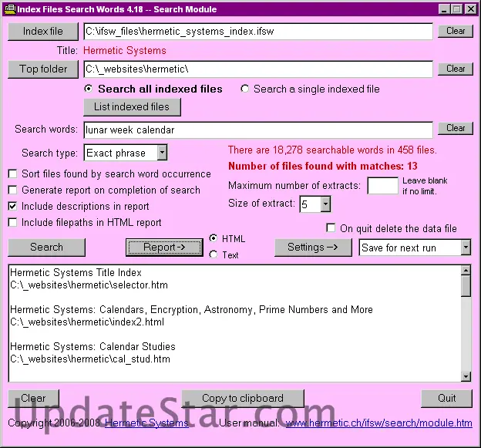The width and height of the screenshot is (481, 448).
Task: Open the Hermetic Systems copyright link
Action: pyautogui.click(x=146, y=423)
